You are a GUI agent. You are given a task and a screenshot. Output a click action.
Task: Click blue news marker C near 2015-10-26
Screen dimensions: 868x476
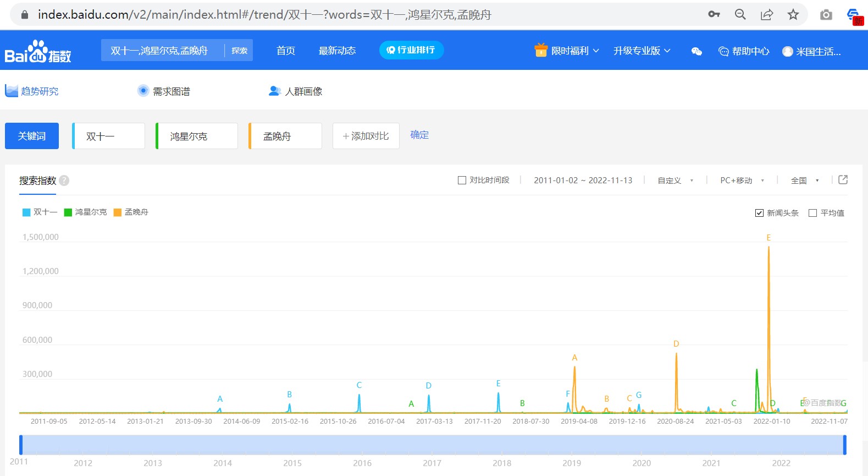click(x=359, y=385)
